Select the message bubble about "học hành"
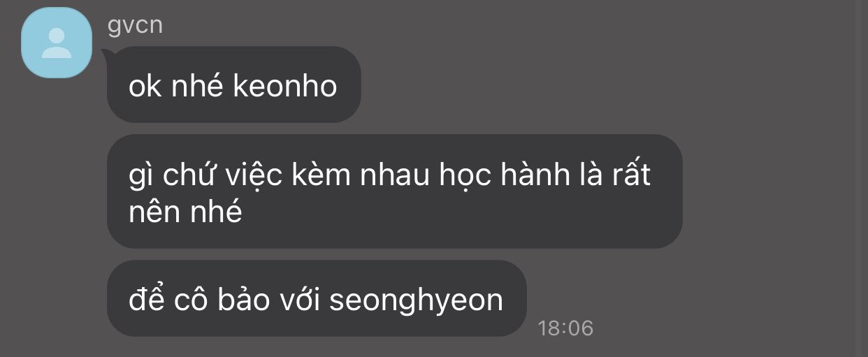 click(x=394, y=191)
